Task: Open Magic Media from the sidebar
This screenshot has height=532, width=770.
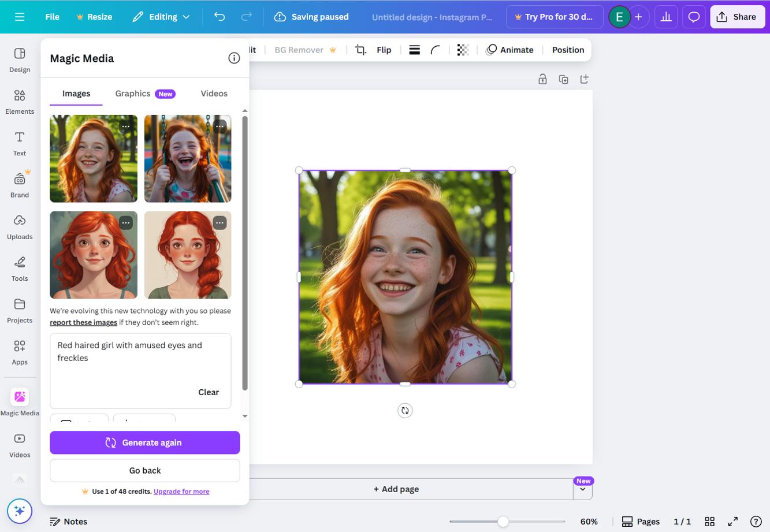Action: tap(19, 396)
